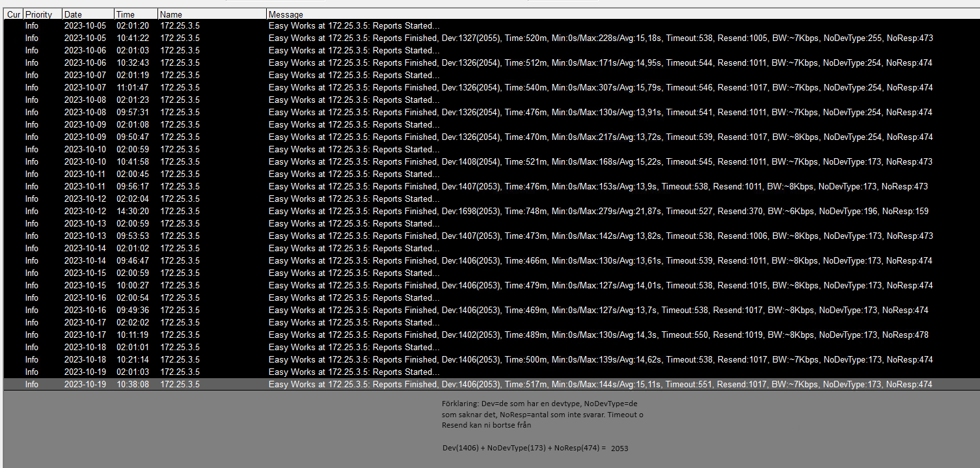980x468 pixels.
Task: Select the 2023-10-16 row at 02:00:54
Action: [491, 298]
